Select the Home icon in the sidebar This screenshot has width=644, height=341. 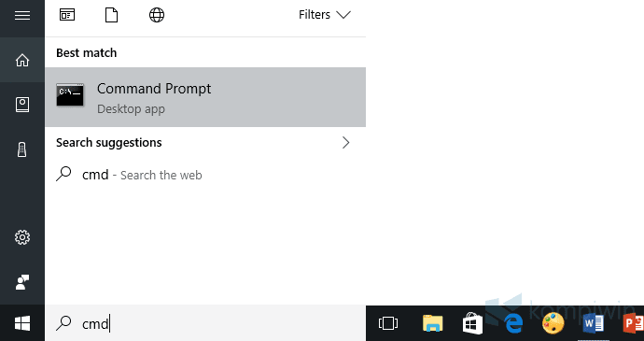click(x=22, y=61)
